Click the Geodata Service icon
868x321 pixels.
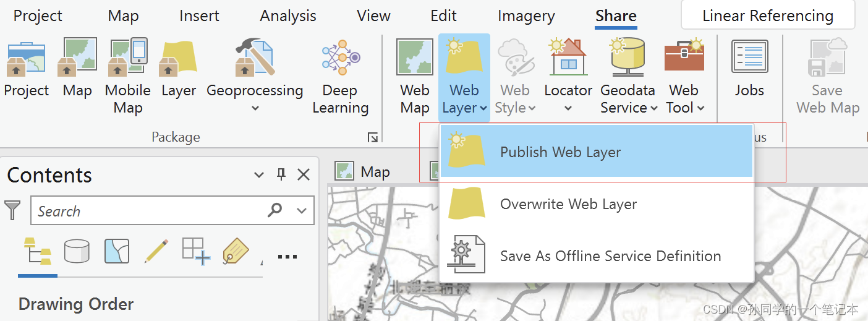coord(628,57)
